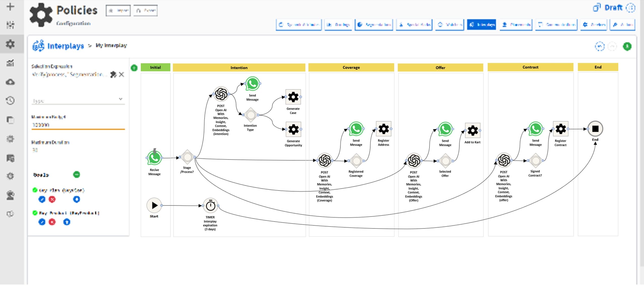
Task: Click the Register Contract gear node
Action: pyautogui.click(x=560, y=129)
